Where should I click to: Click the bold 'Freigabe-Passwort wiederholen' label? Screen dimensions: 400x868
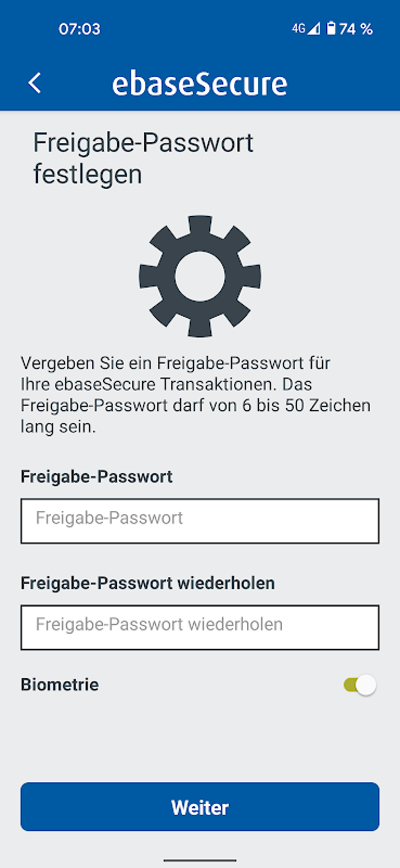pyautogui.click(x=147, y=583)
